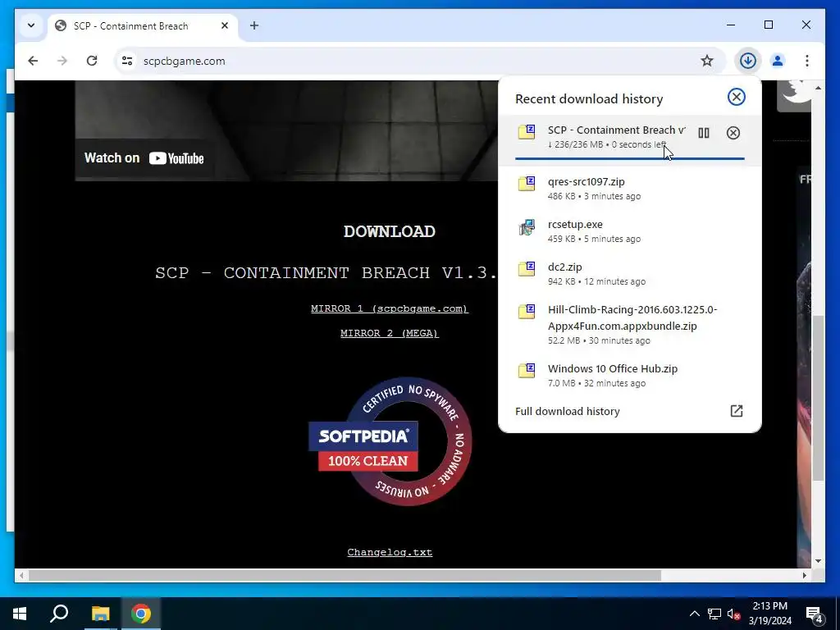
Task: Go forward with the forward arrow
Action: 62,61
